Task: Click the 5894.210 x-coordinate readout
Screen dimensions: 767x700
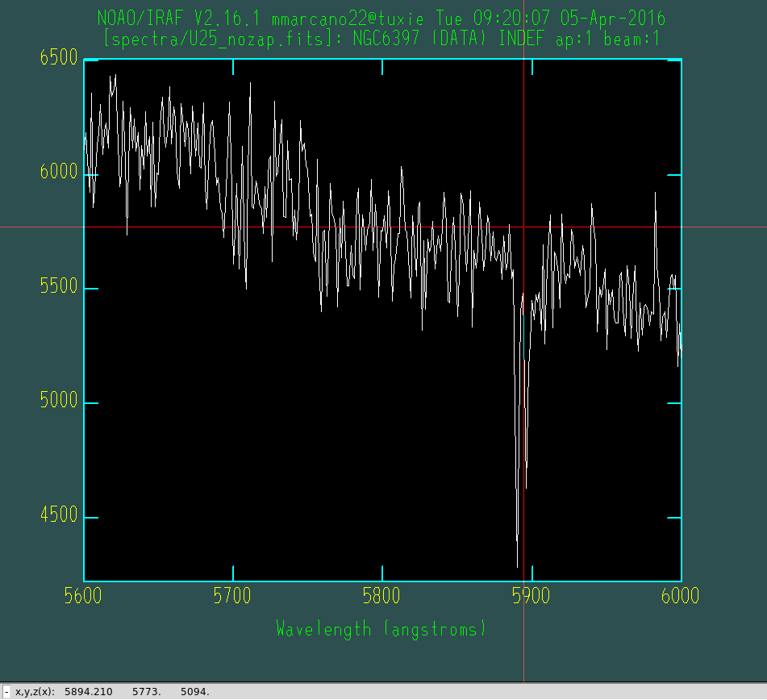Action: coord(89,692)
